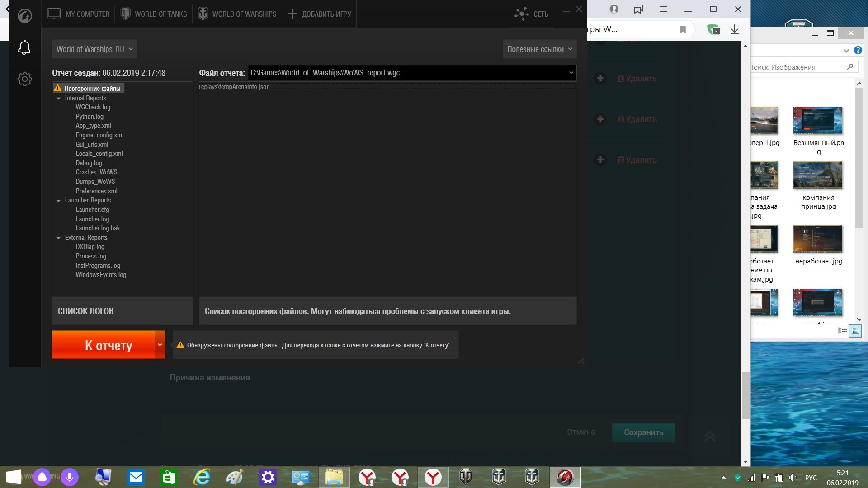Switch to the WORLD OF TANKS tab
This screenshot has height=488, width=868.
[x=154, y=14]
